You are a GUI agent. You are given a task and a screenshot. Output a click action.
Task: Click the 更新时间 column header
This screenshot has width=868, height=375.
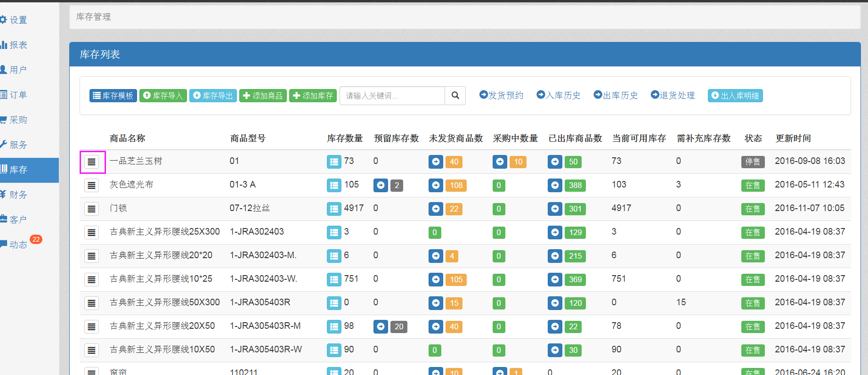pos(793,139)
